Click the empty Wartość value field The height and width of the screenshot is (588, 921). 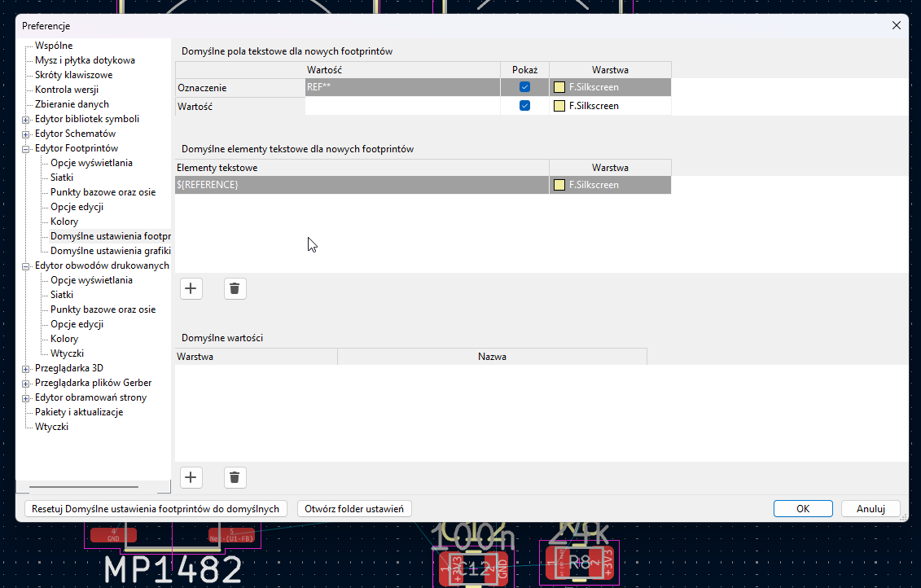pyautogui.click(x=402, y=106)
